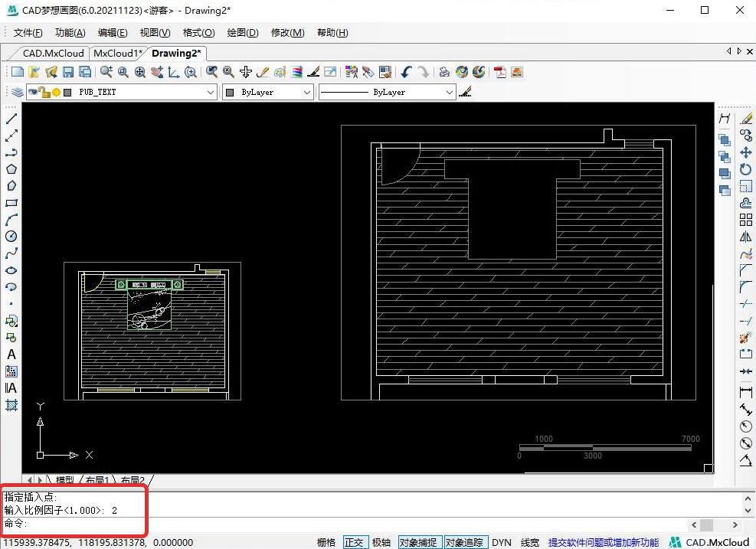The width and height of the screenshot is (756, 549).
Task: Select the Line drawing tool
Action: [x=11, y=119]
